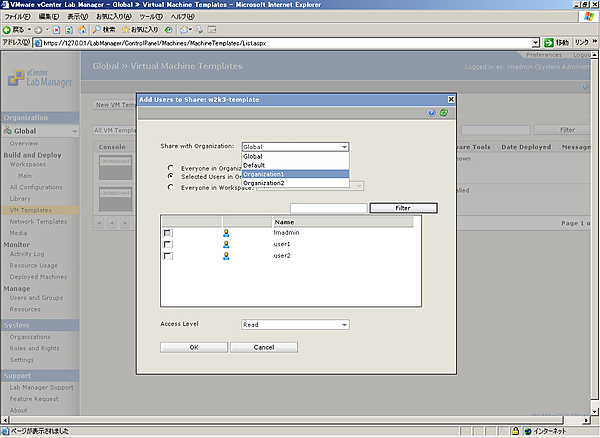Open the browser's File menu
Viewport: 600px width, 438px height.
point(19,17)
